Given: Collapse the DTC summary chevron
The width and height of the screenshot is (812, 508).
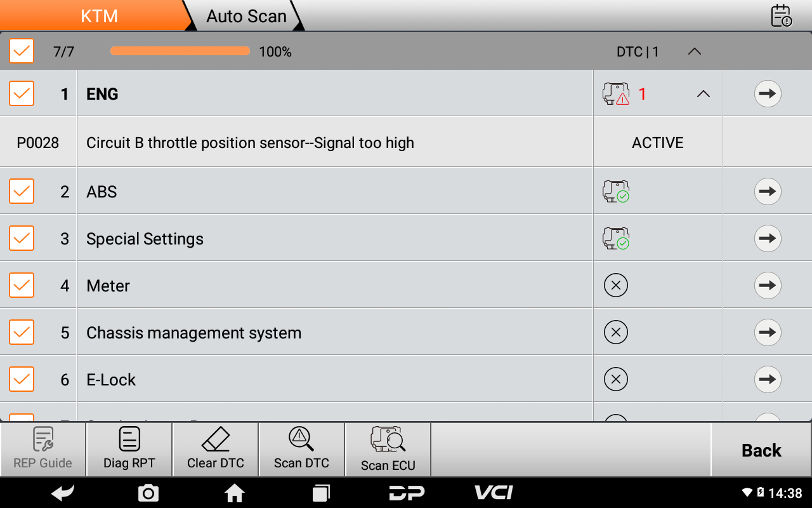Looking at the screenshot, I should (695, 51).
